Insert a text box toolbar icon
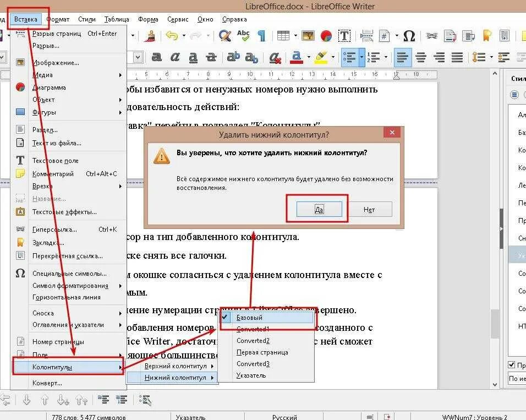The image size is (526, 420). pos(344,36)
